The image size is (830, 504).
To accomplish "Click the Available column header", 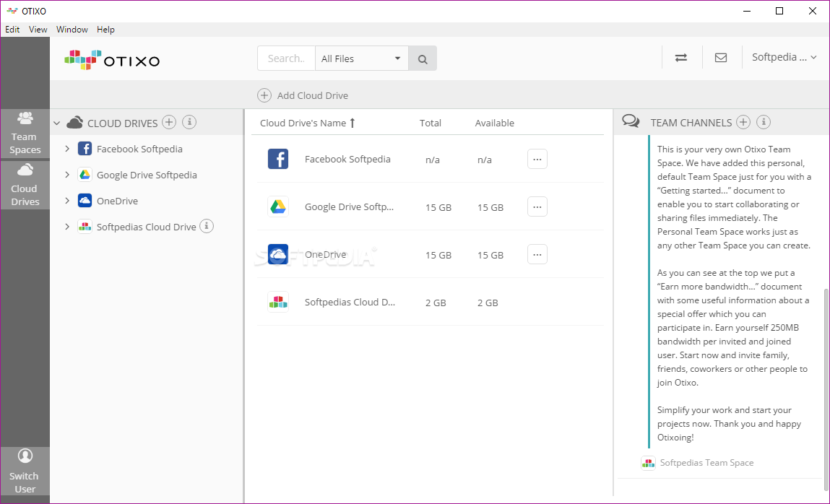I will pos(494,123).
